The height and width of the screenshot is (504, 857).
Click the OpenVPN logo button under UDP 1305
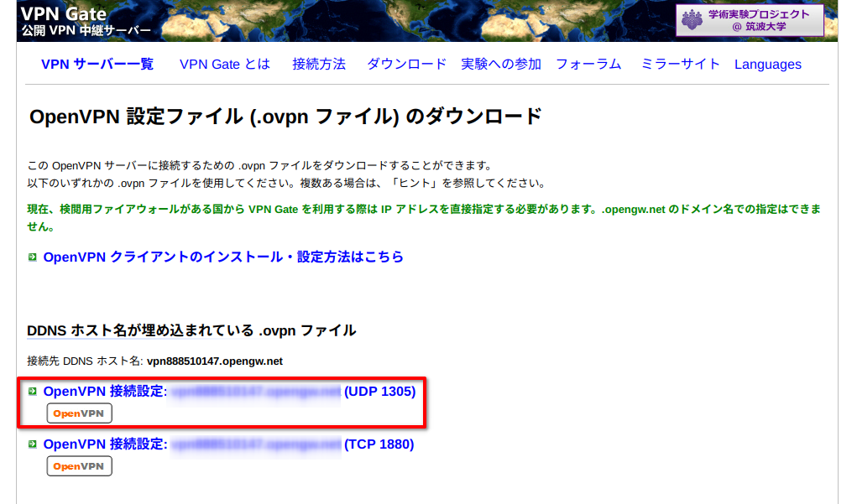[79, 413]
